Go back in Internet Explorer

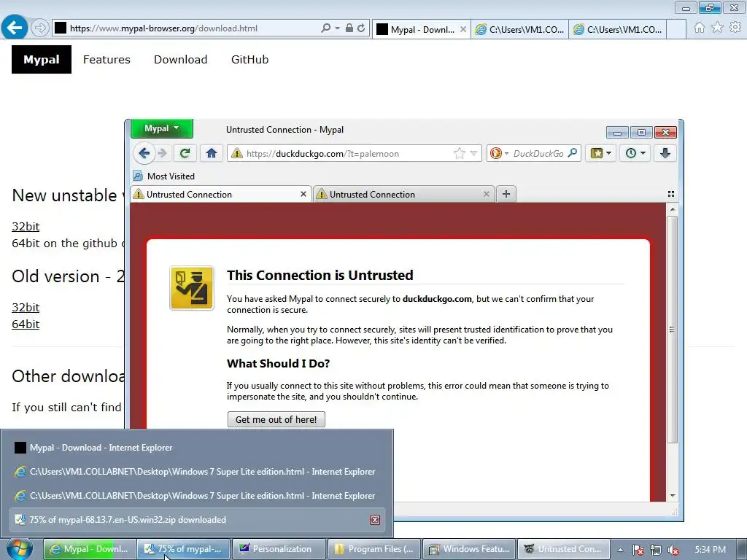click(15, 27)
